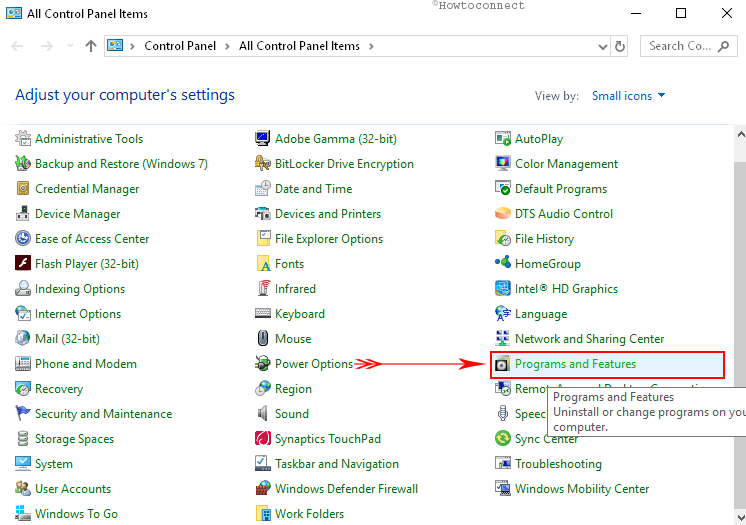The height and width of the screenshot is (525, 746).
Task: Click the Administrative Tools icon
Action: tap(23, 139)
